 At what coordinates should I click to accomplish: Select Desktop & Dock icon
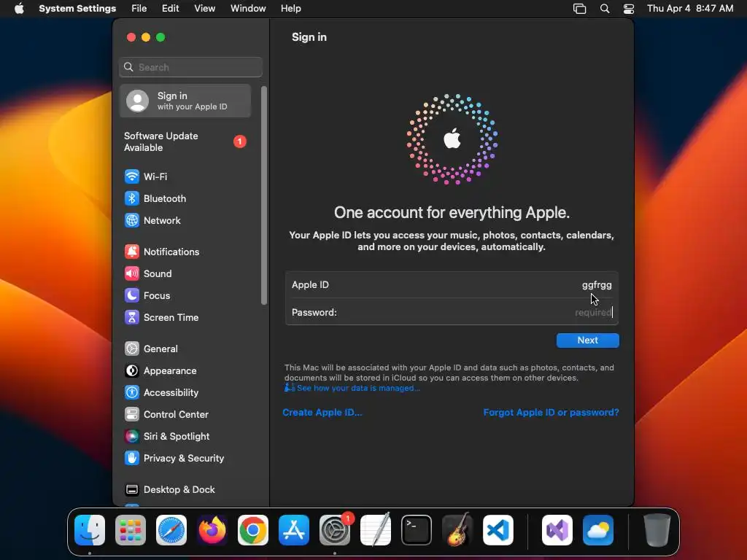coord(132,490)
